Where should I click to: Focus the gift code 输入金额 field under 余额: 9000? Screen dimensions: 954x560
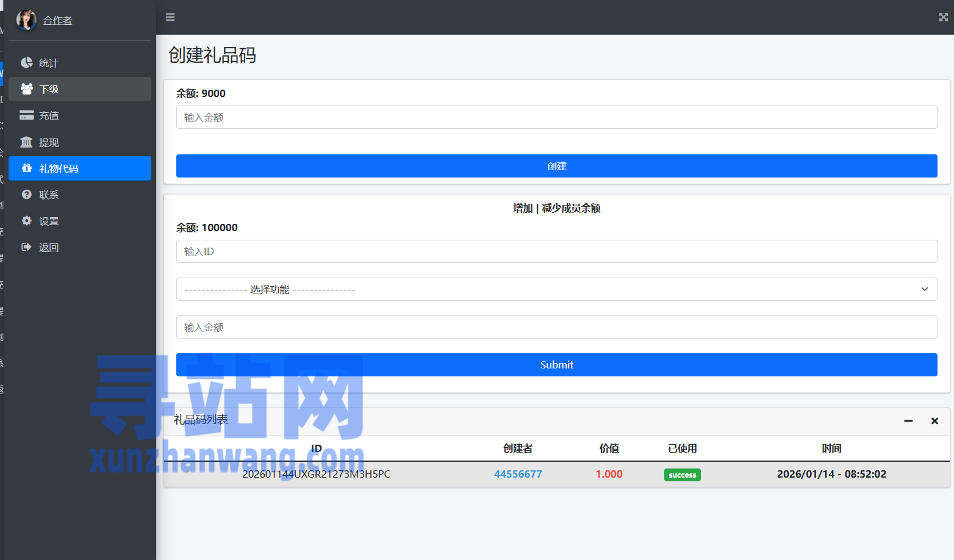point(556,117)
